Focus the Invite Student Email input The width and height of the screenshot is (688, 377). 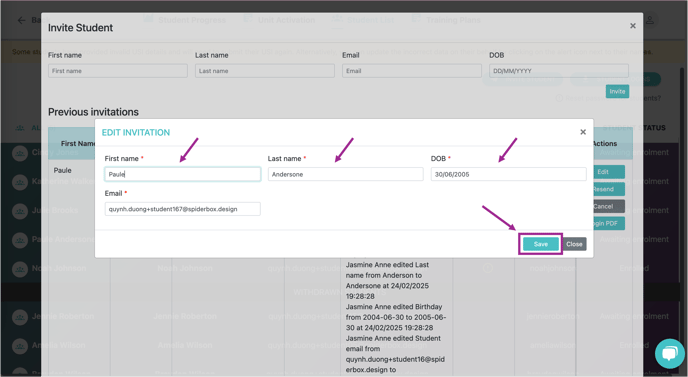(x=412, y=71)
